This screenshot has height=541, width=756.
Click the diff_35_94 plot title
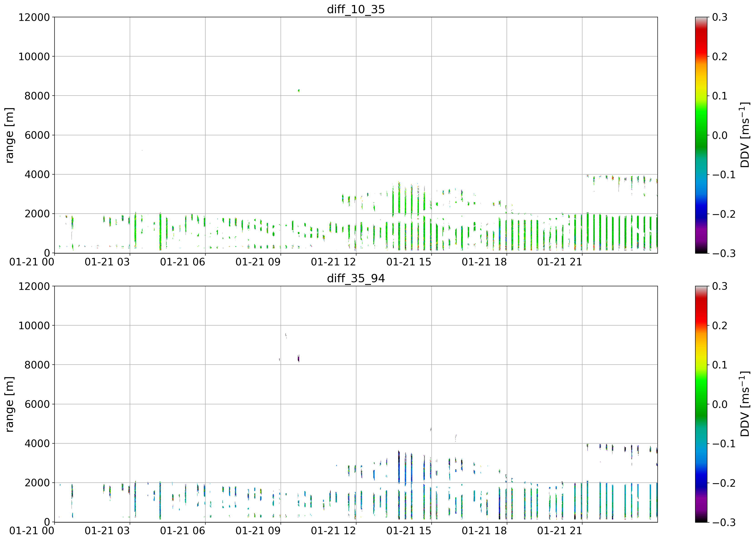point(356,279)
